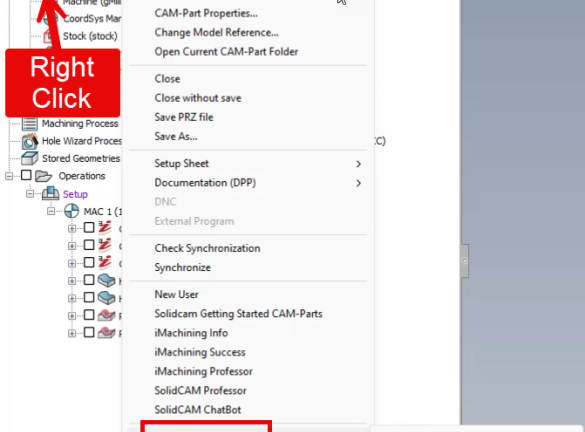Viewport: 585px width, 432px height.
Task: Click second blue HSR operation icon
Action: pyautogui.click(x=106, y=298)
